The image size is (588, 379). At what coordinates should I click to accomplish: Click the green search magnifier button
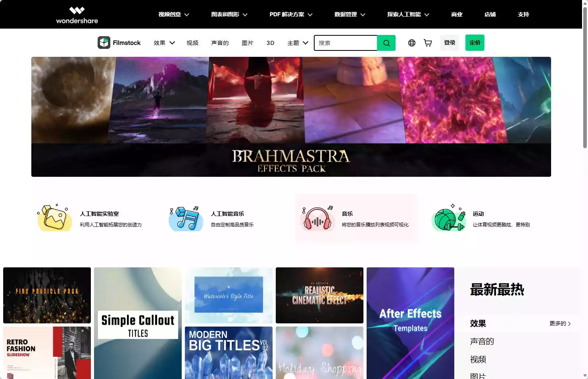pos(386,43)
